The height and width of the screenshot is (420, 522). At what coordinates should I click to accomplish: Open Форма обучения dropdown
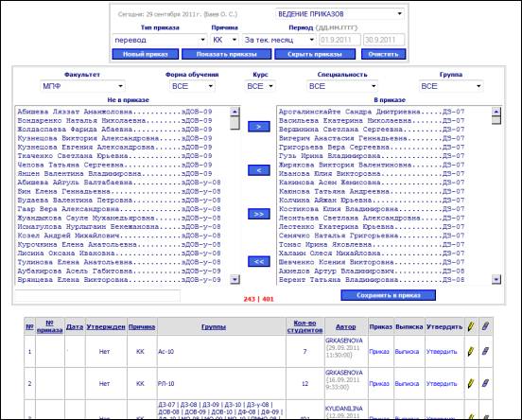point(192,86)
